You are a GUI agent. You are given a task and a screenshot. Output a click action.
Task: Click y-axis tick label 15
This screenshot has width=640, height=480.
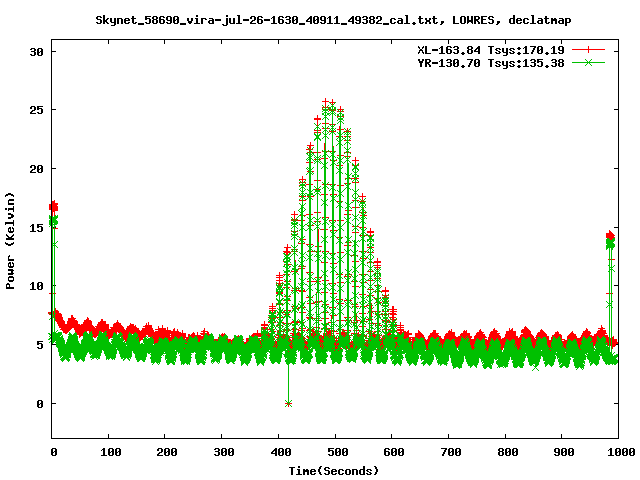coord(36,227)
